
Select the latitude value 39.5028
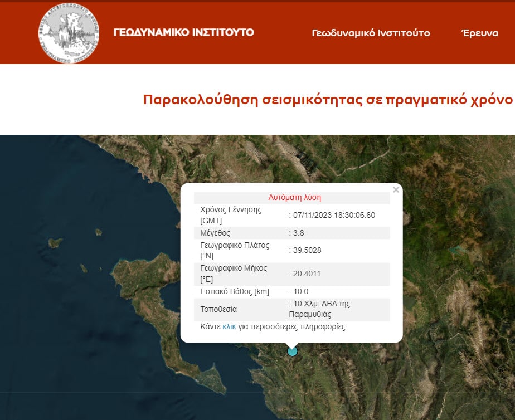click(x=307, y=250)
